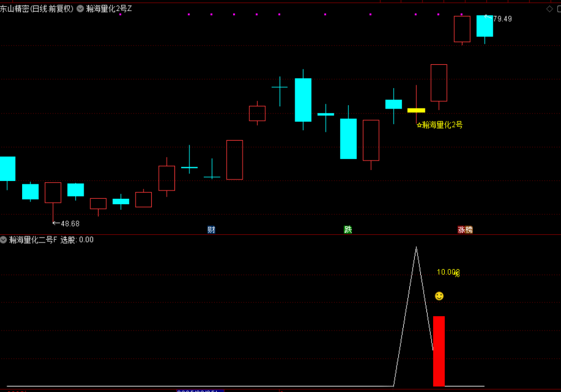Click the yellow signal candlestick bar

pyautogui.click(x=416, y=110)
